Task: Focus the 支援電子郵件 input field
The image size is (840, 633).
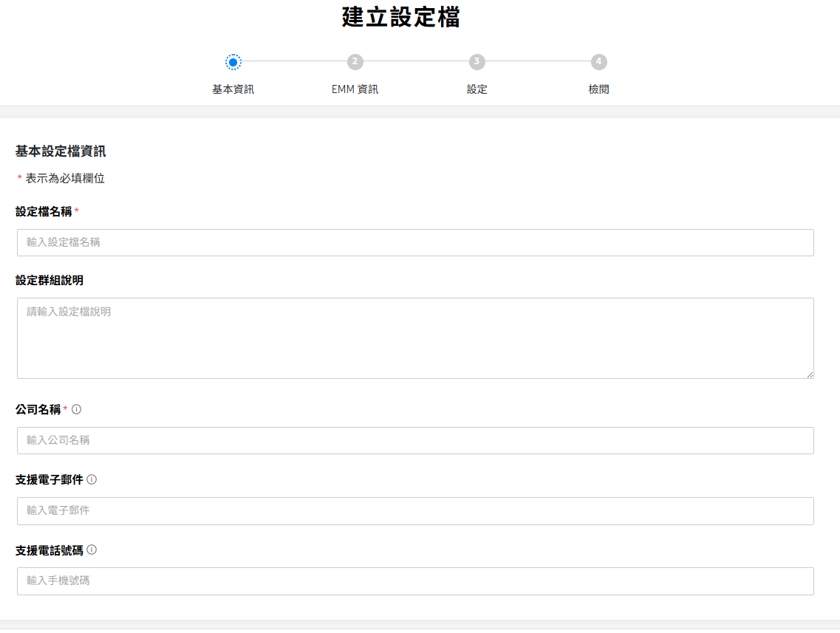Action: [415, 511]
